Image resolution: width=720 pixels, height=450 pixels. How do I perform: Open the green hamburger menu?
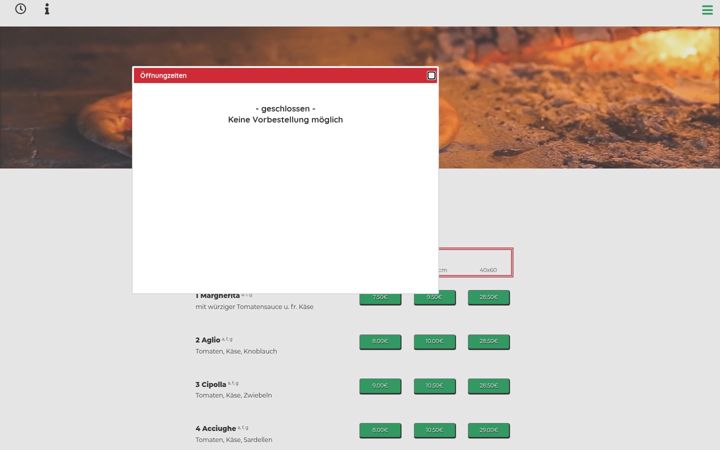click(707, 10)
